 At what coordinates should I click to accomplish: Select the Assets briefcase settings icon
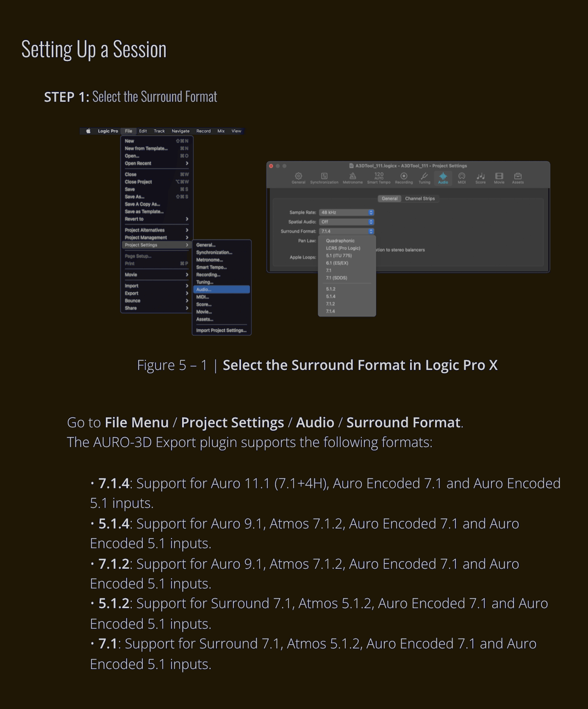518,178
